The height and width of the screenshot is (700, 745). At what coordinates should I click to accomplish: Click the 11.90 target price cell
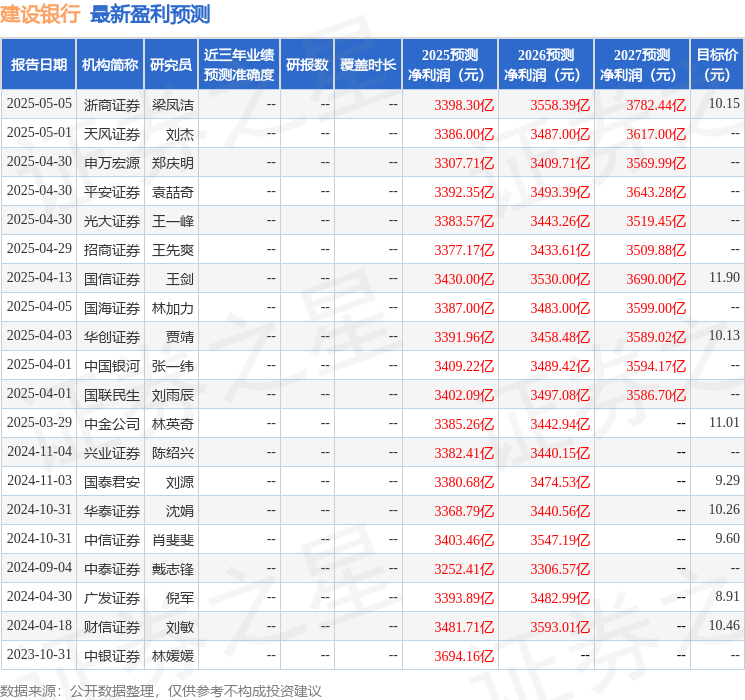[x=723, y=278]
